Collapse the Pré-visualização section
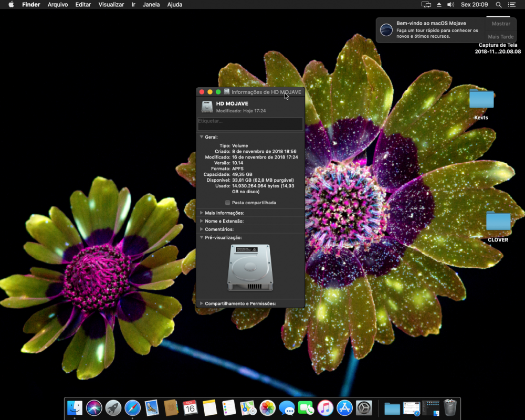Viewport: 525px width, 420px height. pyautogui.click(x=202, y=237)
